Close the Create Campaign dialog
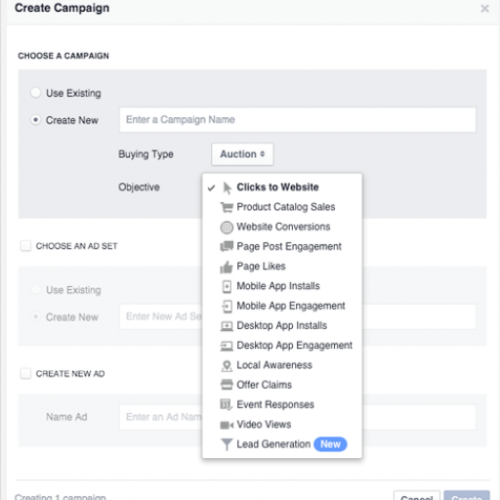The image size is (500, 500). [x=485, y=8]
